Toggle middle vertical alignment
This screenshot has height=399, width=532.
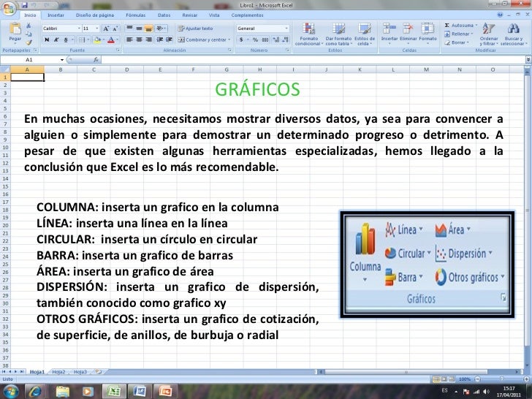(139, 28)
